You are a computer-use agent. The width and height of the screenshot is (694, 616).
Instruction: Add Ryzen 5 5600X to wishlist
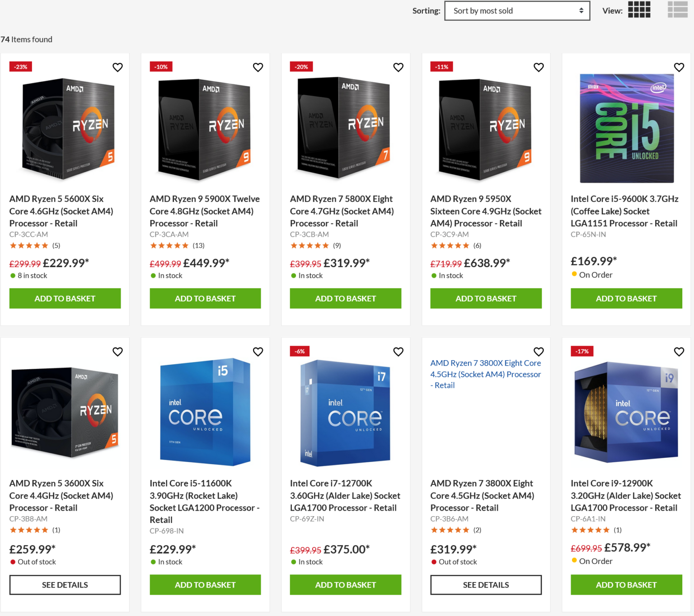(117, 67)
